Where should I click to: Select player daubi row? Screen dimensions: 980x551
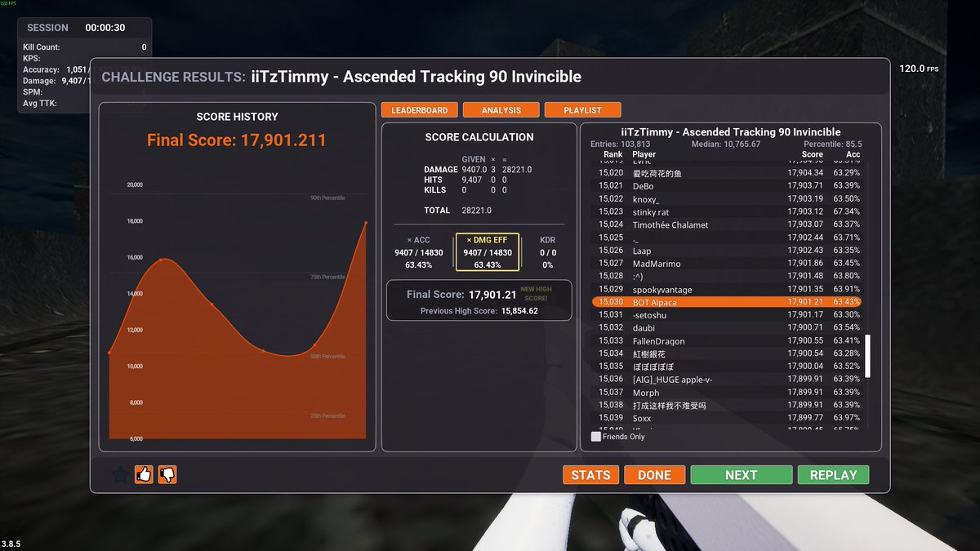click(x=727, y=328)
